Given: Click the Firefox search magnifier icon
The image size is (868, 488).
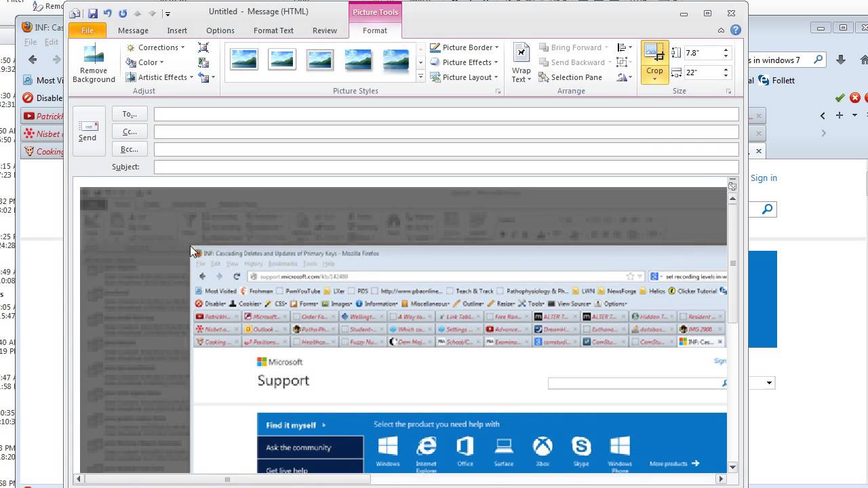Looking at the screenshot, I should pyautogui.click(x=818, y=60).
